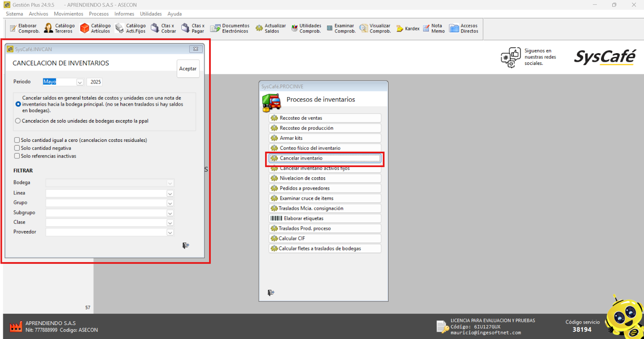The image size is (644, 339).
Task: Open the Movimientos menu
Action: coord(68,14)
